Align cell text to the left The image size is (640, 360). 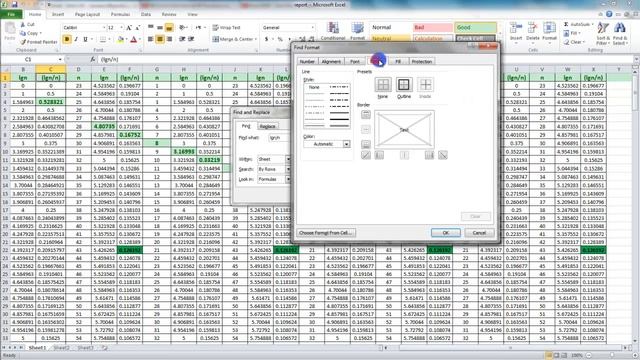(151, 39)
